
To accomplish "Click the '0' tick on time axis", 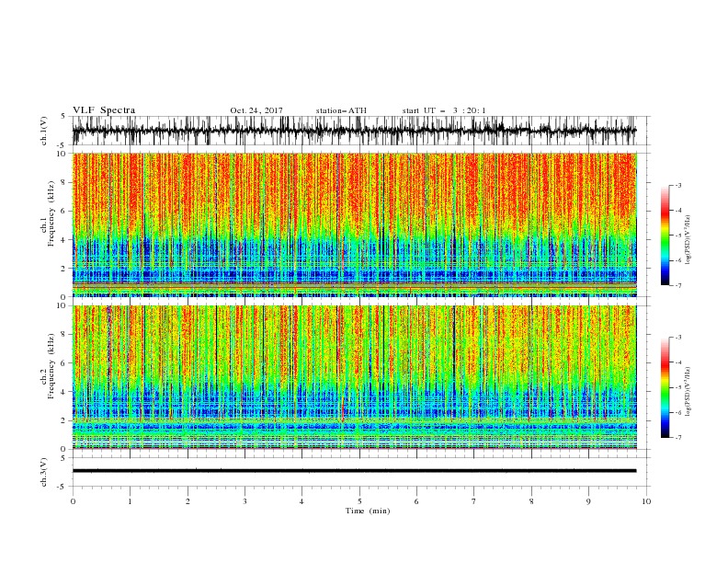I will coord(73,501).
